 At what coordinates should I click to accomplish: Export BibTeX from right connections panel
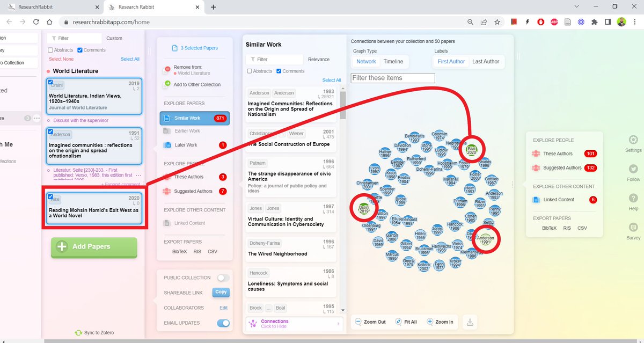(549, 228)
